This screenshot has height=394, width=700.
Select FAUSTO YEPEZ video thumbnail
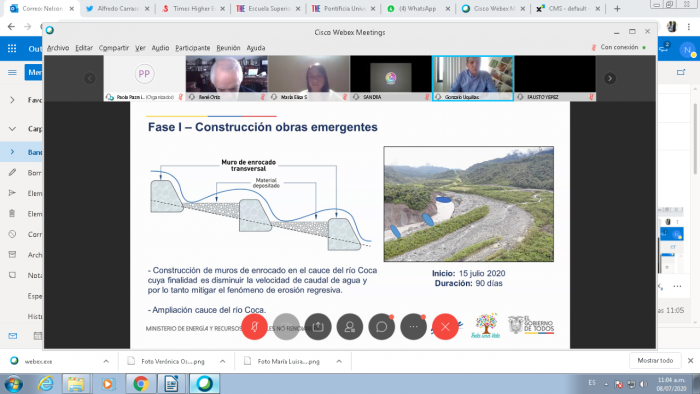tap(555, 79)
